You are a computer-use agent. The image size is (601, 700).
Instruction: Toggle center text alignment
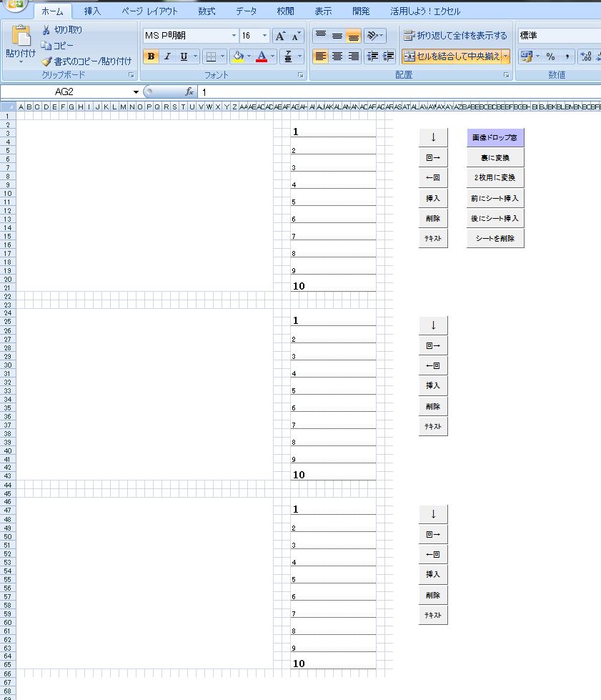[337, 56]
